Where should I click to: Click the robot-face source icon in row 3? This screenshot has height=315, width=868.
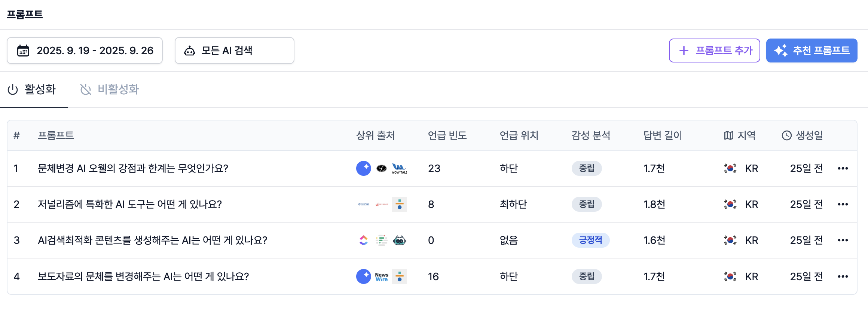399,240
